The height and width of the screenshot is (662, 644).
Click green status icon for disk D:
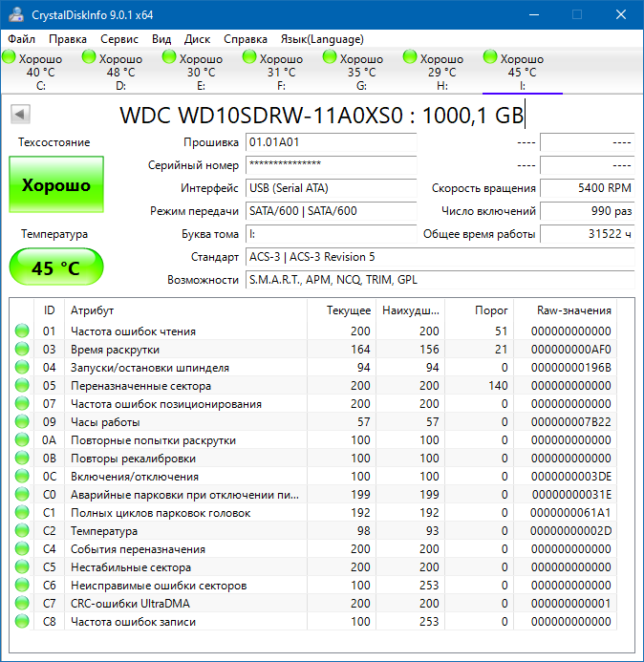click(89, 57)
